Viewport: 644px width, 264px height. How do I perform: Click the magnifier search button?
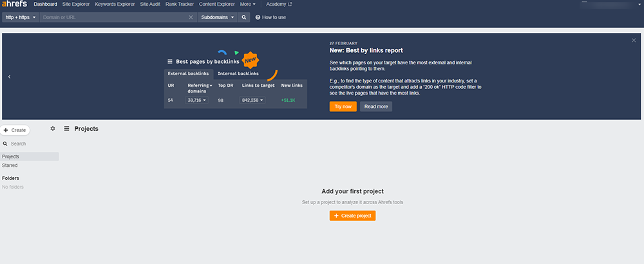(x=244, y=17)
